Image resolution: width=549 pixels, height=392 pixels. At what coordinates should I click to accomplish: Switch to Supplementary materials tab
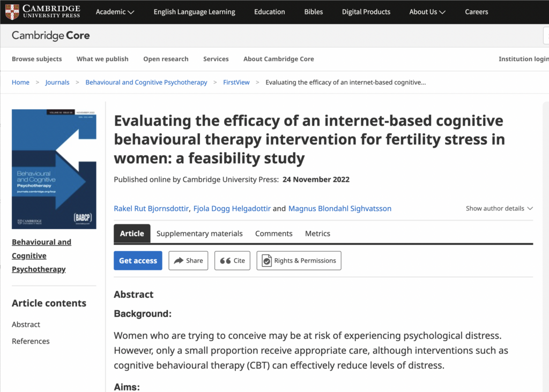199,233
